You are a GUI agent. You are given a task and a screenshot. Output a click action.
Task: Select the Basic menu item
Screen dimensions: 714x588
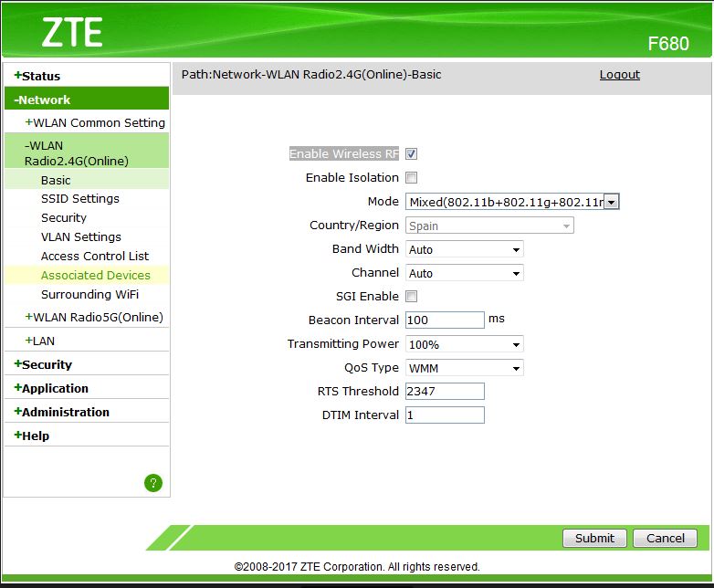tap(87, 180)
